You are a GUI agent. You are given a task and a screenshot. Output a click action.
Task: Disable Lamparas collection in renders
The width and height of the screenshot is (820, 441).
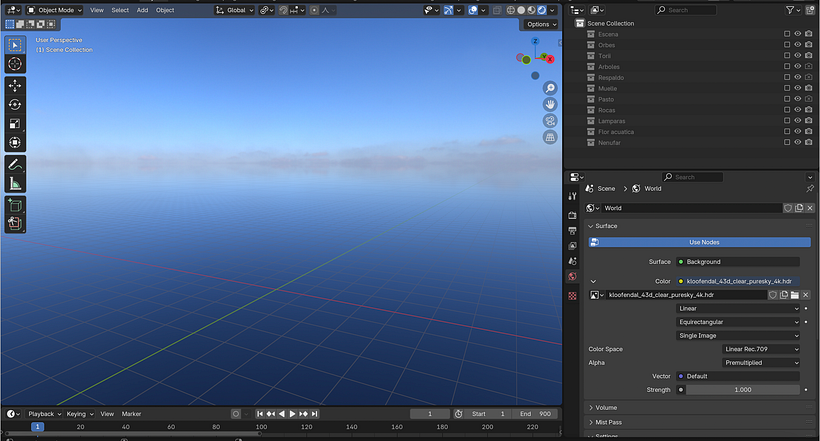pyautogui.click(x=808, y=120)
